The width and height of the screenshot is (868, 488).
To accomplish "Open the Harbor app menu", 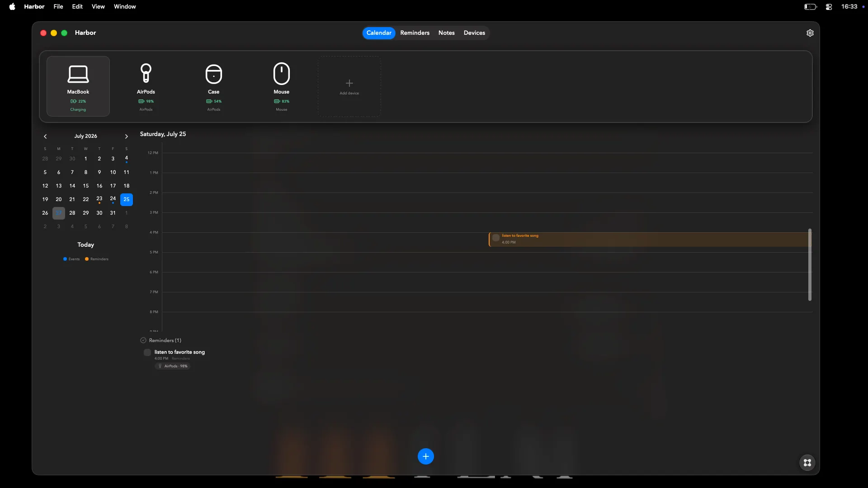I will [x=34, y=6].
